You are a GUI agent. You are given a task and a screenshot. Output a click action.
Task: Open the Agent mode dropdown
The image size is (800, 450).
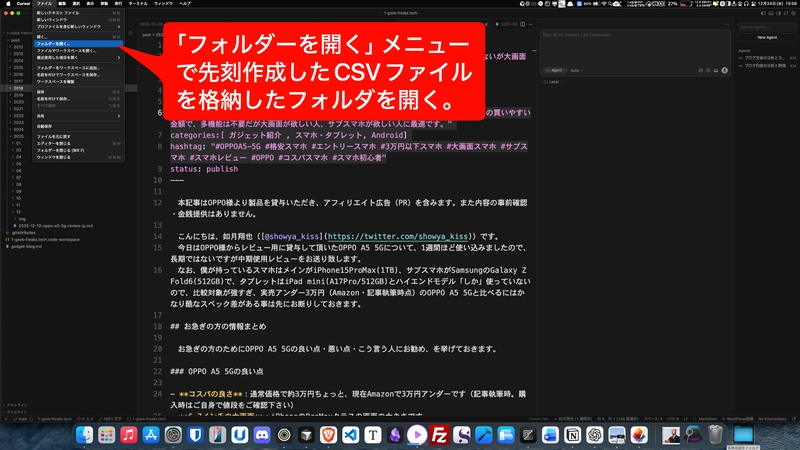click(556, 70)
